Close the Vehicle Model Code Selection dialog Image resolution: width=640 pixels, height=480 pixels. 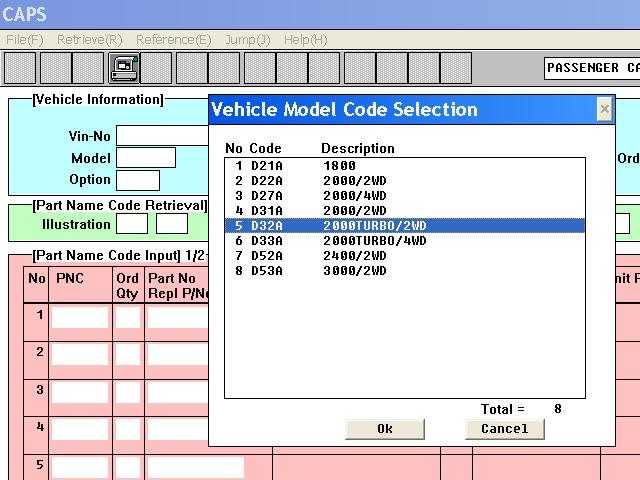pos(604,109)
